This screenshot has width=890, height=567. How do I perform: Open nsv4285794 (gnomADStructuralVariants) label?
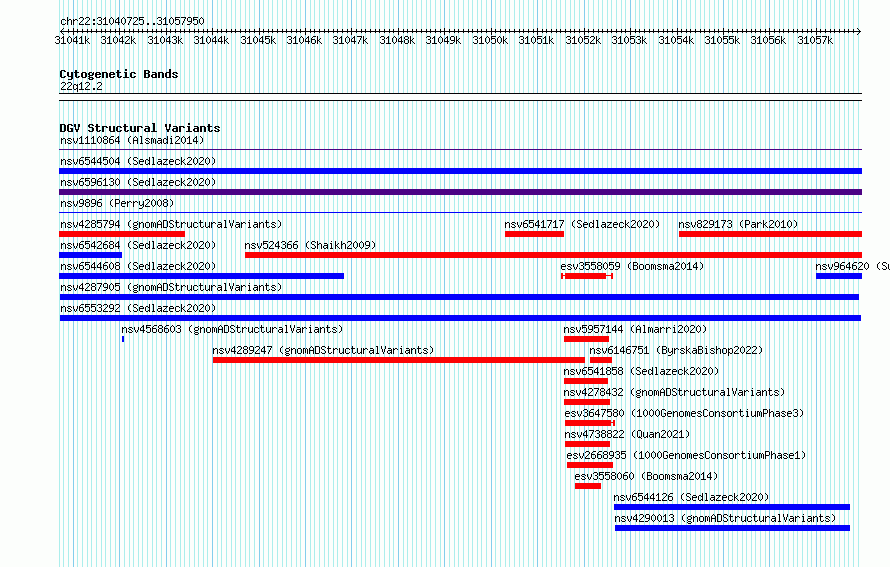tap(171, 224)
